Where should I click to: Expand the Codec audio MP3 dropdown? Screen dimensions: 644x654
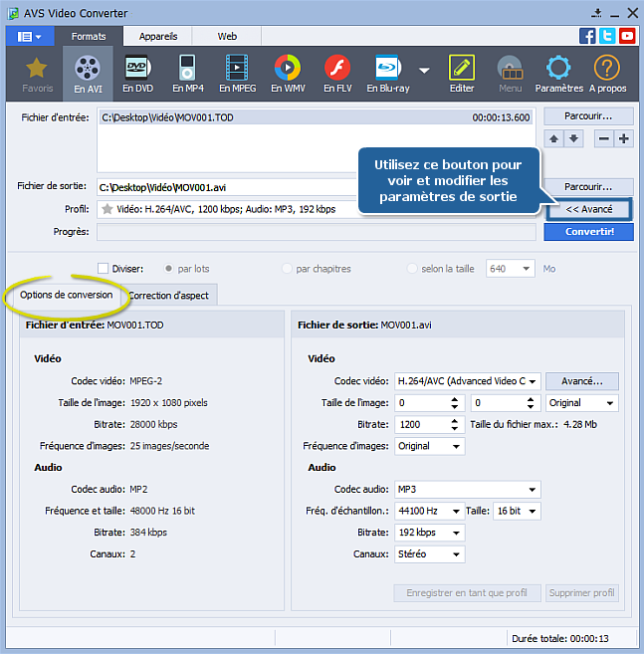(467, 489)
